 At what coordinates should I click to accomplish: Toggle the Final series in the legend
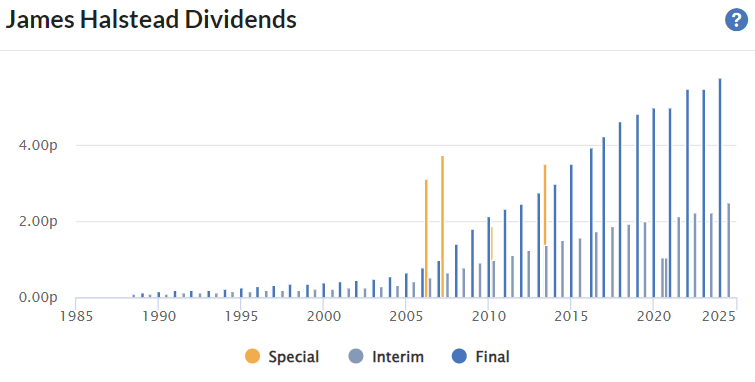coord(481,357)
